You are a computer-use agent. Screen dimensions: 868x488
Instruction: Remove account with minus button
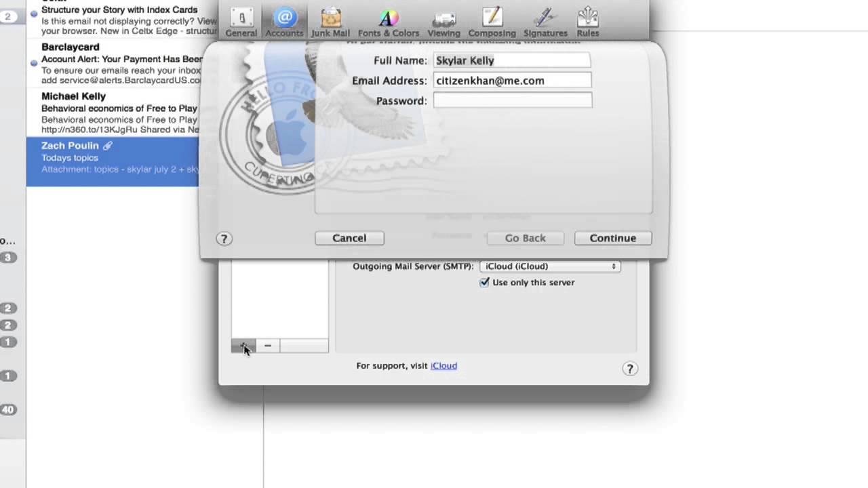268,346
